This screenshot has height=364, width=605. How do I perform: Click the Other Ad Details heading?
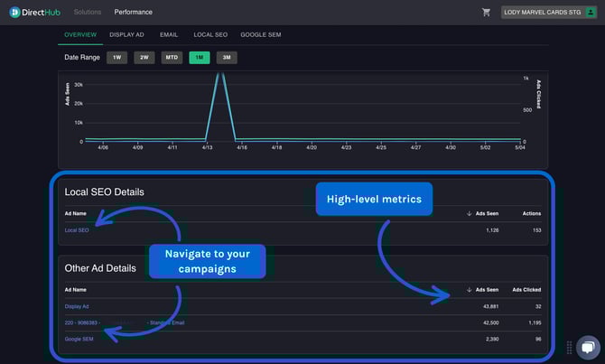[100, 268]
